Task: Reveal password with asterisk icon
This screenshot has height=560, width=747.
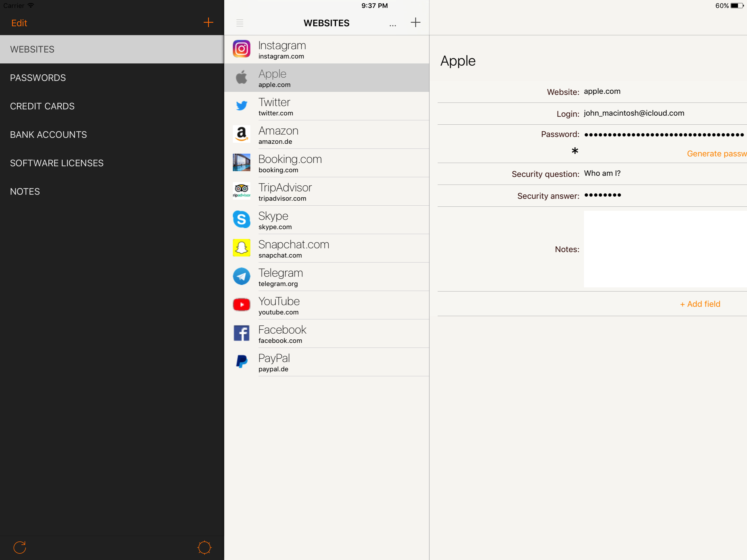Action: coord(575,151)
